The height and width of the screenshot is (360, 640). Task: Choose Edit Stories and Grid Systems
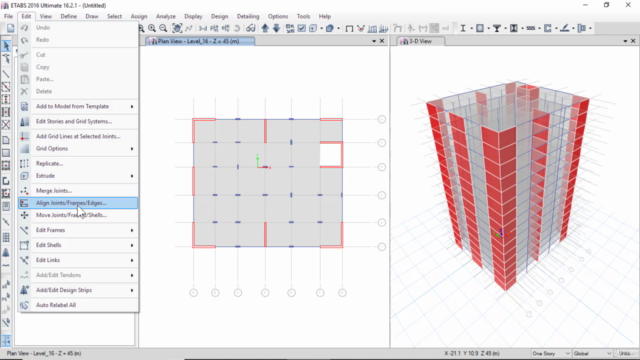tap(78, 121)
